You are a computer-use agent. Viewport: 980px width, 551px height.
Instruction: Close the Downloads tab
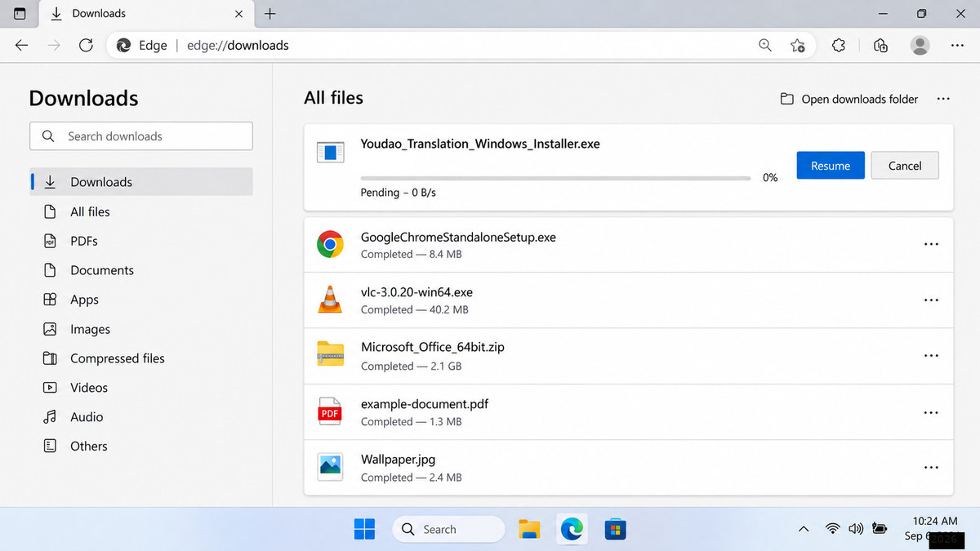tap(239, 14)
